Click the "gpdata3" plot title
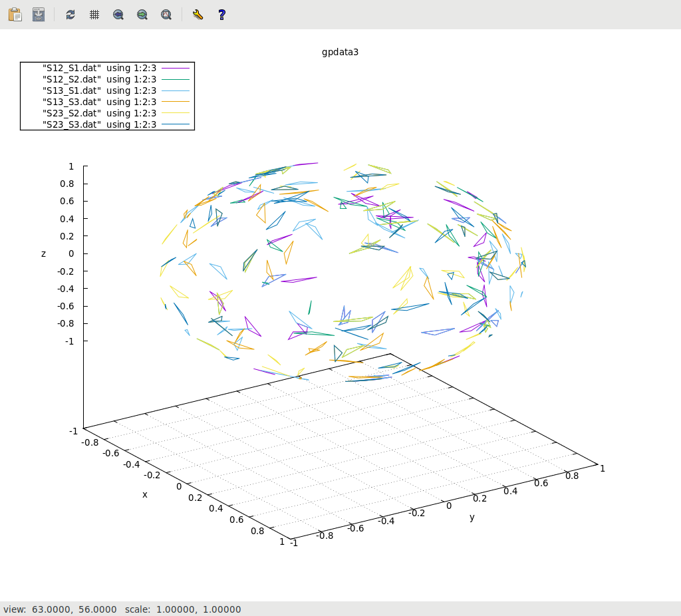The width and height of the screenshot is (681, 616). tap(340, 52)
